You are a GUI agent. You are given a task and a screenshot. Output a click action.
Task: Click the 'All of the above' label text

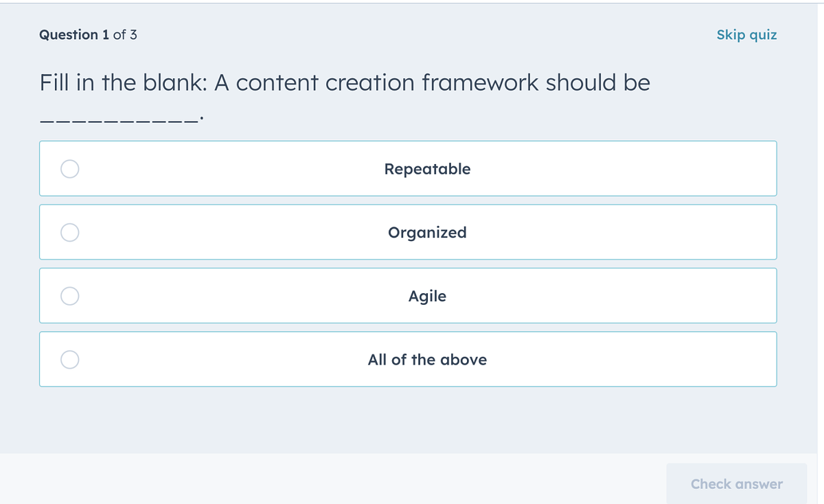[427, 360]
